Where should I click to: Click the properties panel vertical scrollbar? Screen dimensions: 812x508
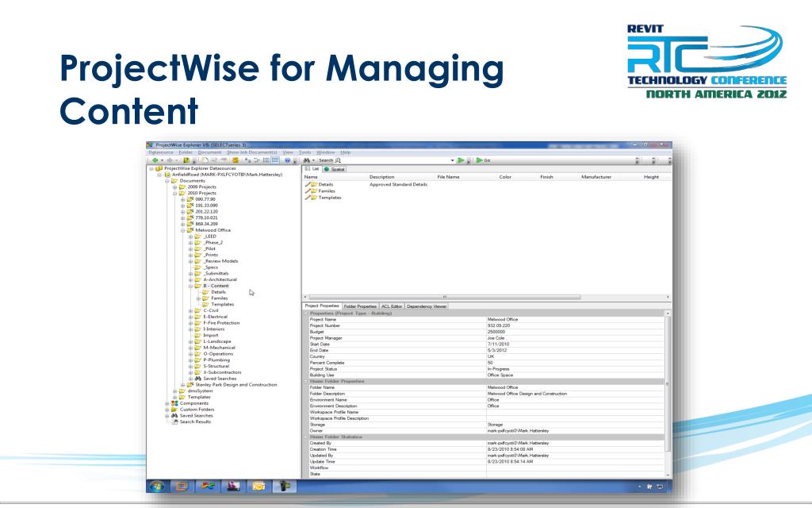668,384
